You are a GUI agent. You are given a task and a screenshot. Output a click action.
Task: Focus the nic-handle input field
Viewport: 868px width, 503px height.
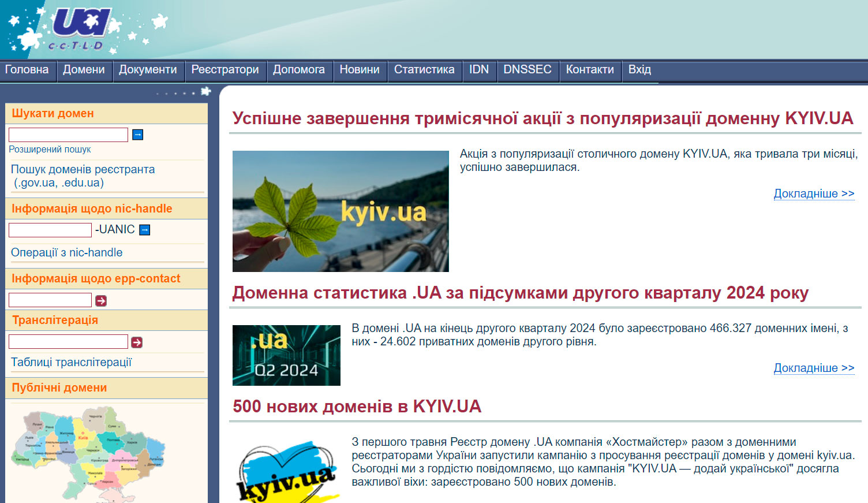[x=50, y=230]
